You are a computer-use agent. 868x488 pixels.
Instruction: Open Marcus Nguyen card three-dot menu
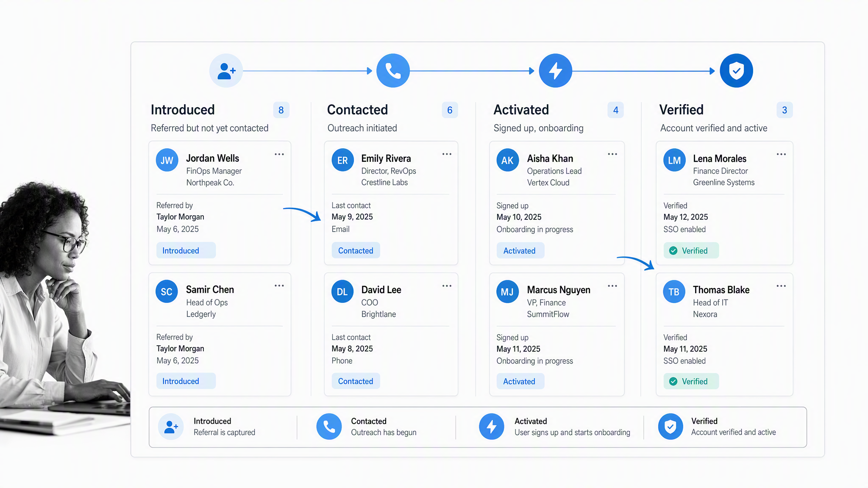click(x=612, y=286)
